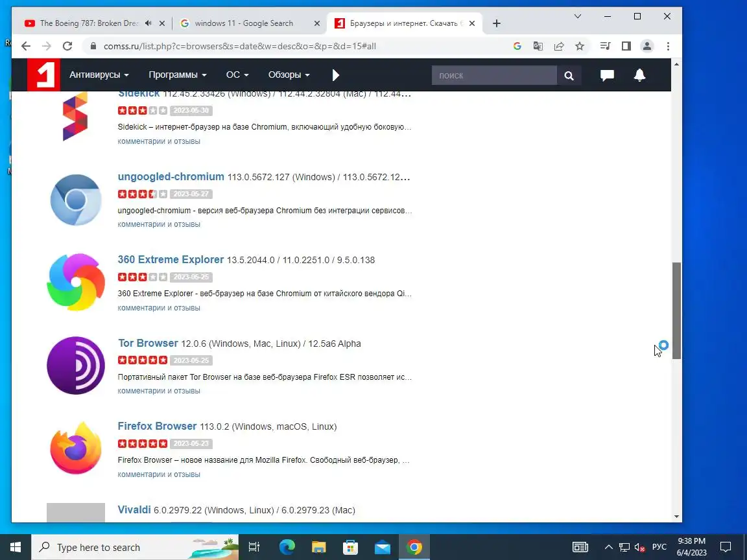Viewport: 747px width, 560px height.
Task: Expand the Обзоры menu
Action: [x=289, y=75]
